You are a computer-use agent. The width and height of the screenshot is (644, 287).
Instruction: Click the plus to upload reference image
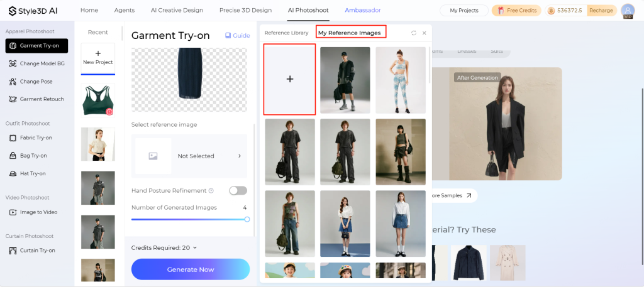[x=289, y=79]
